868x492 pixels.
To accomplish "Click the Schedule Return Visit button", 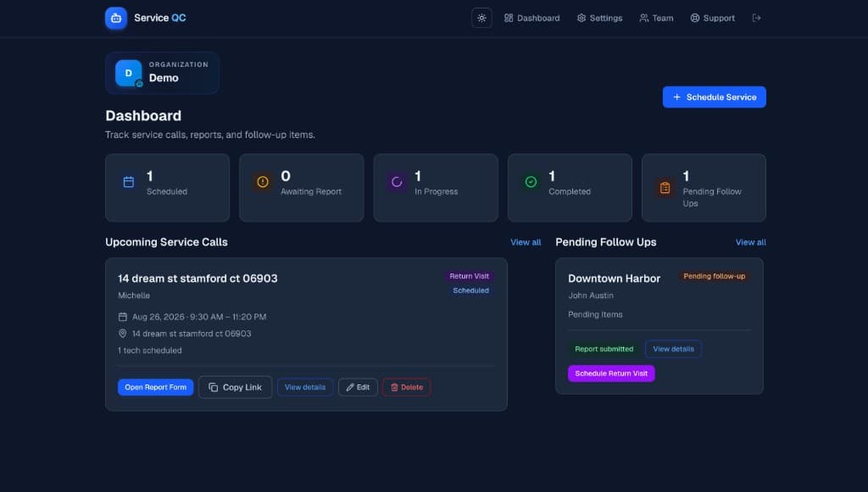I will coord(611,373).
